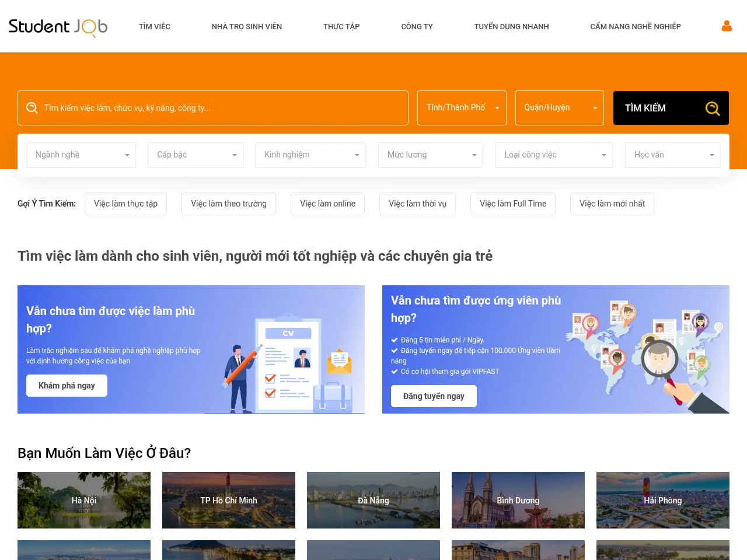Choose the Việc làm theo trường suggestion
Screen dimensions: 747x560
click(x=229, y=204)
